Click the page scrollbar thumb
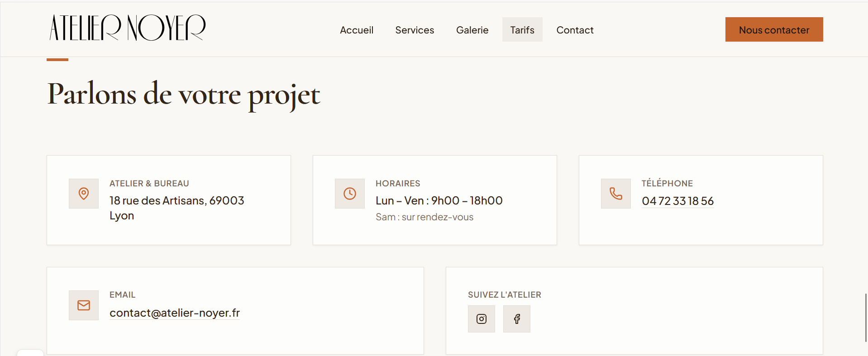868x356 pixels. pos(866,318)
